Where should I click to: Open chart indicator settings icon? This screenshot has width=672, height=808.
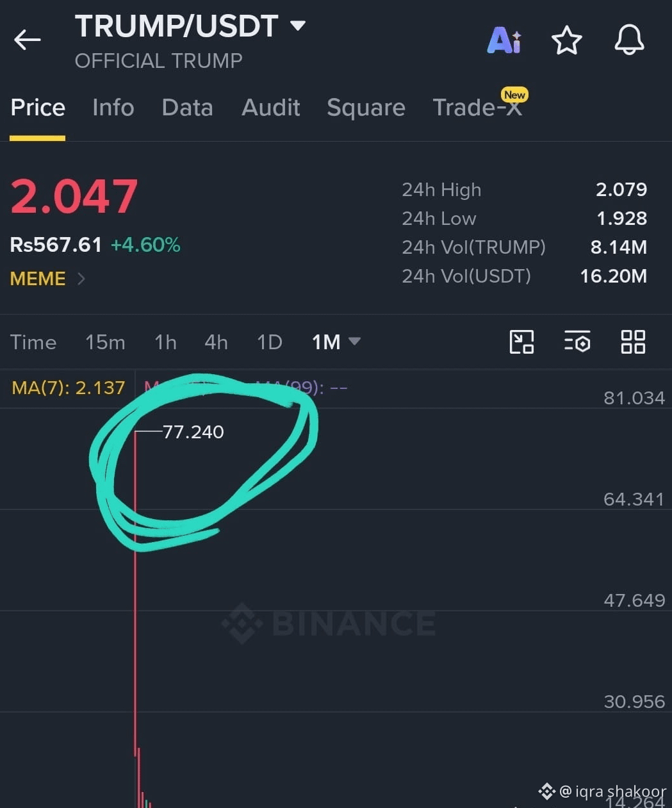(x=577, y=342)
